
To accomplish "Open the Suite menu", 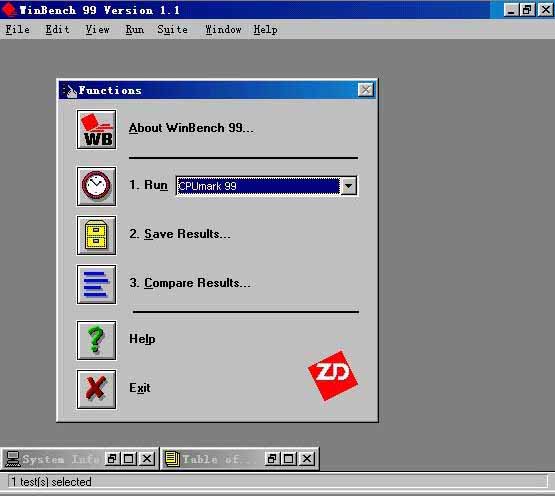I will [172, 29].
